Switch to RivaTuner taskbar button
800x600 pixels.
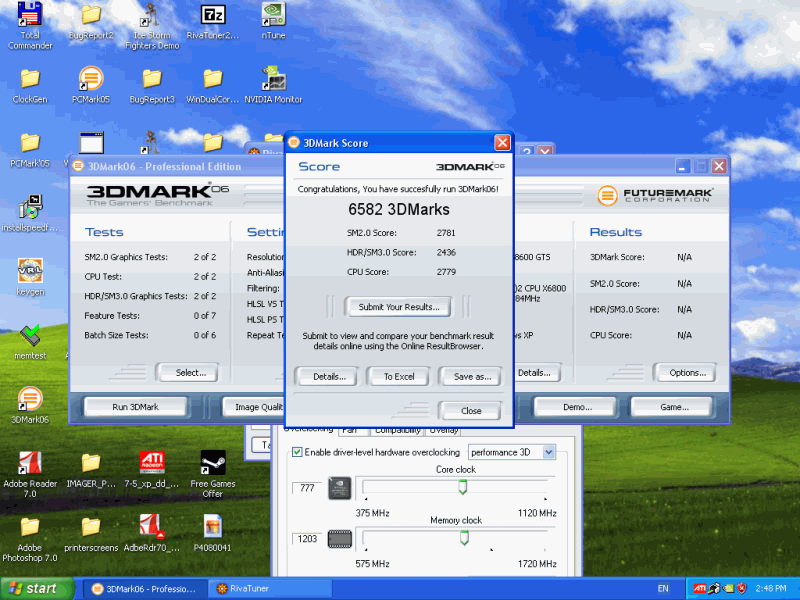[269, 589]
